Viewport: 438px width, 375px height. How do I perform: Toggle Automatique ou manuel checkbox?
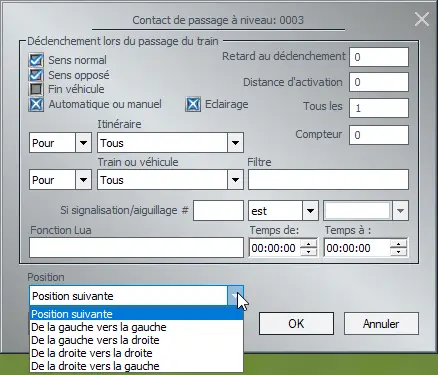pyautogui.click(x=36, y=104)
